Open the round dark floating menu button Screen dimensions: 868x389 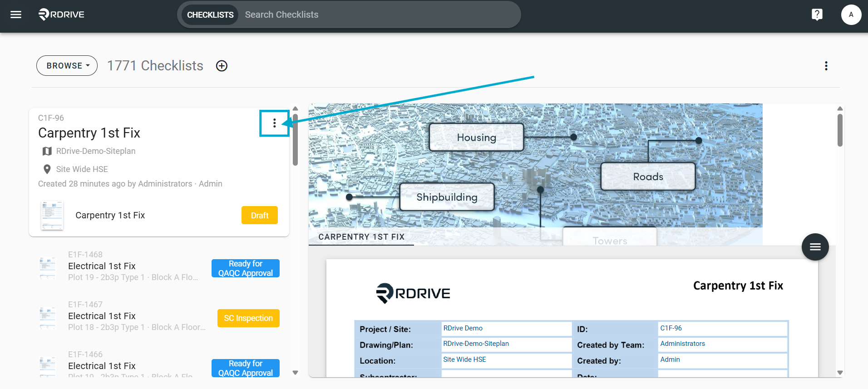tap(815, 247)
